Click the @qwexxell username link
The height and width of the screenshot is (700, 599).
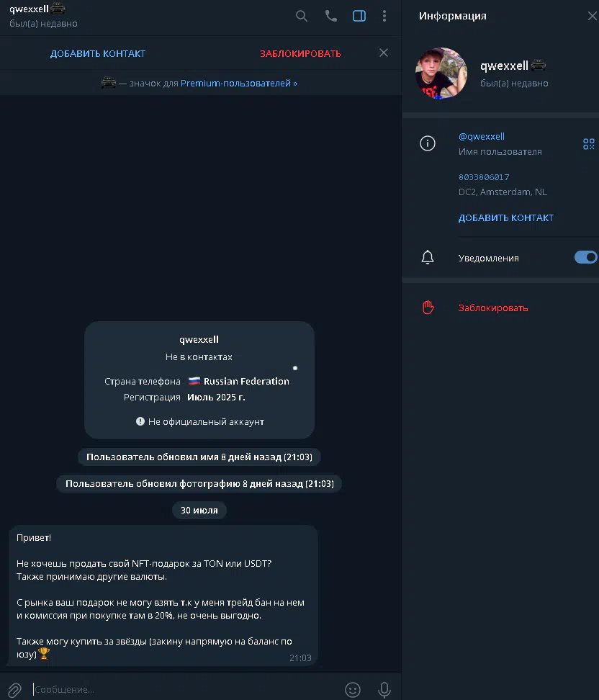click(x=481, y=137)
